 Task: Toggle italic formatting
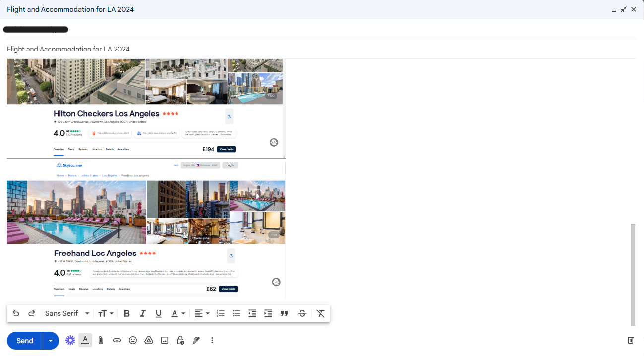[143, 313]
